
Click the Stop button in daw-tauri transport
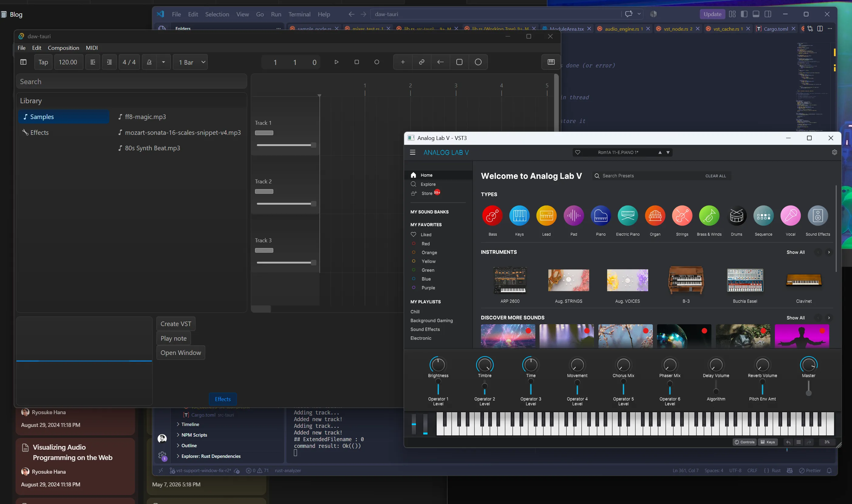click(356, 62)
